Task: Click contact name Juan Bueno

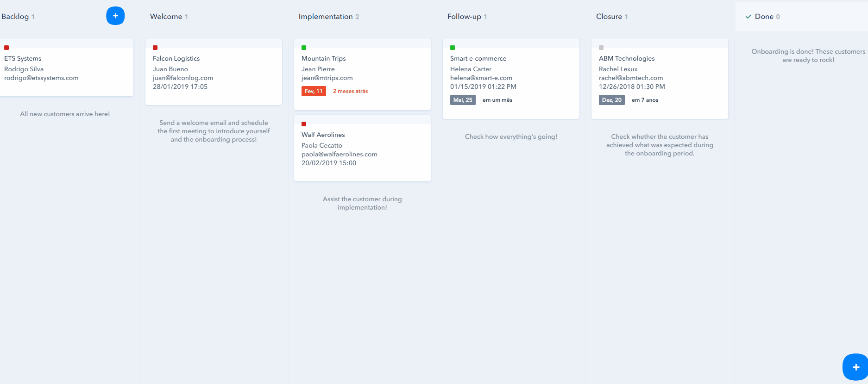Action: [170, 69]
